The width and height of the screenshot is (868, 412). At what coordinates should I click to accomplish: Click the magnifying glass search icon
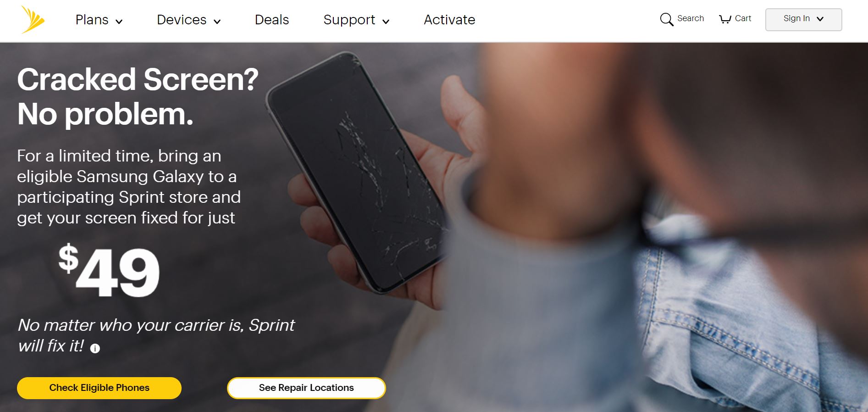pos(666,19)
